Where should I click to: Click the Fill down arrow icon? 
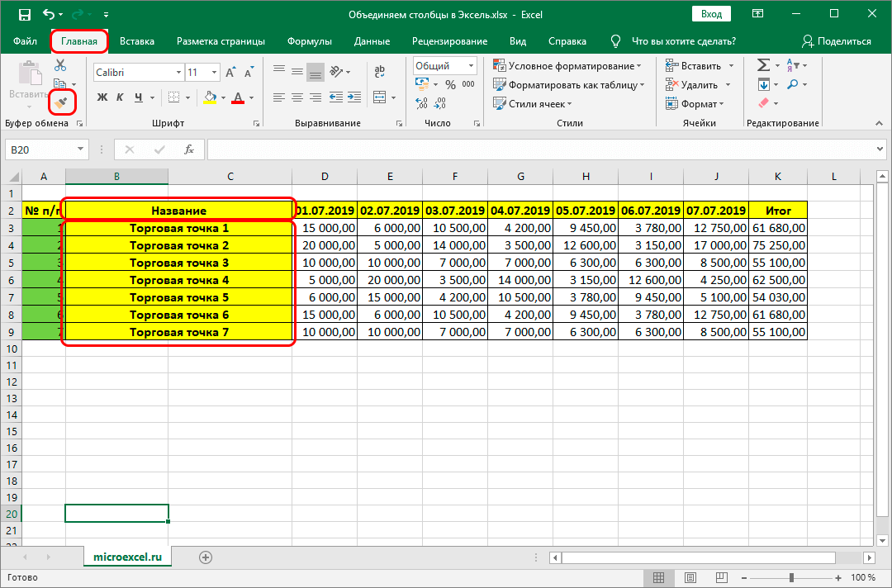763,85
